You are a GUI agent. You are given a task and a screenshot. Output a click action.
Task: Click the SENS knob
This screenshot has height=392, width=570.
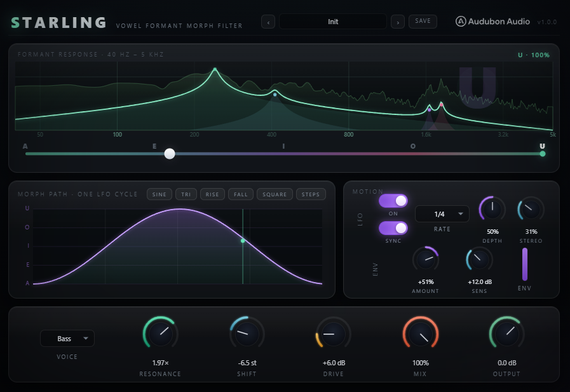point(479,259)
